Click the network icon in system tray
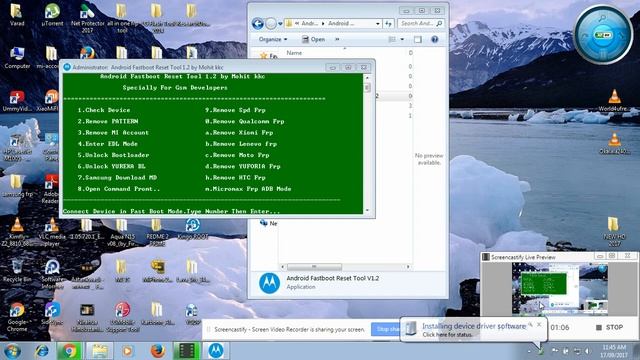The image size is (640, 360). [x=577, y=351]
